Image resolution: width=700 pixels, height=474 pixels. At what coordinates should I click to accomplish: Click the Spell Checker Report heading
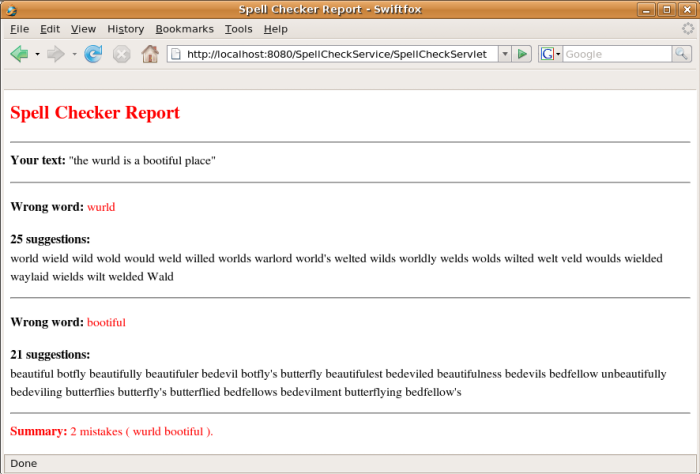95,112
